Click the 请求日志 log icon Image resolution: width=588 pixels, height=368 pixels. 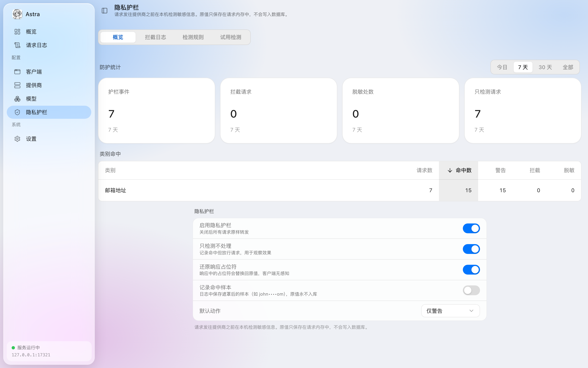pyautogui.click(x=17, y=45)
